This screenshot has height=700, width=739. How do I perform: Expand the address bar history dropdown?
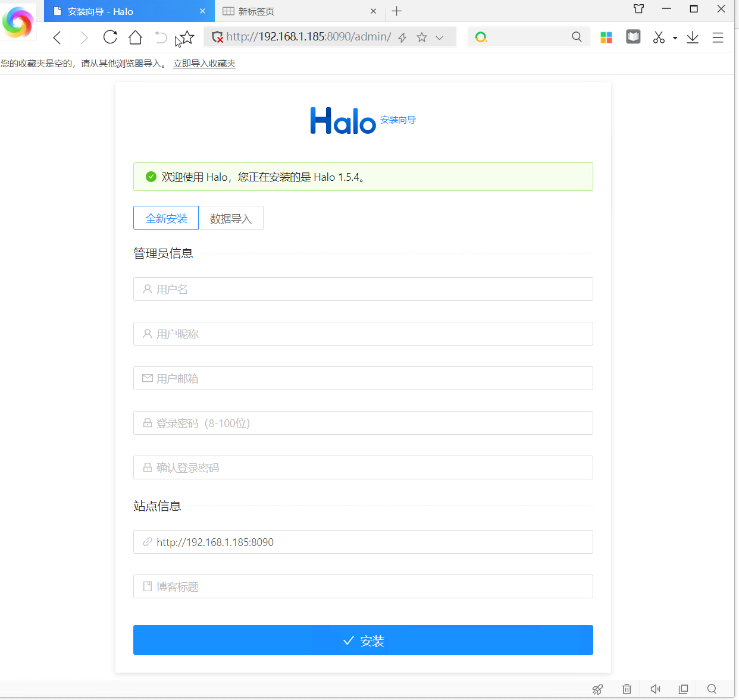click(439, 37)
